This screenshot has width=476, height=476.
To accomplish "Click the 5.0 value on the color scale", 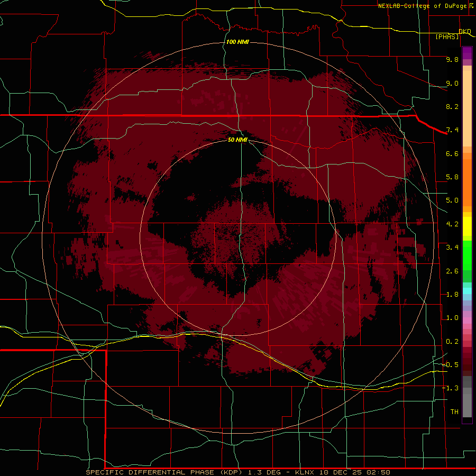I will coord(452,200).
